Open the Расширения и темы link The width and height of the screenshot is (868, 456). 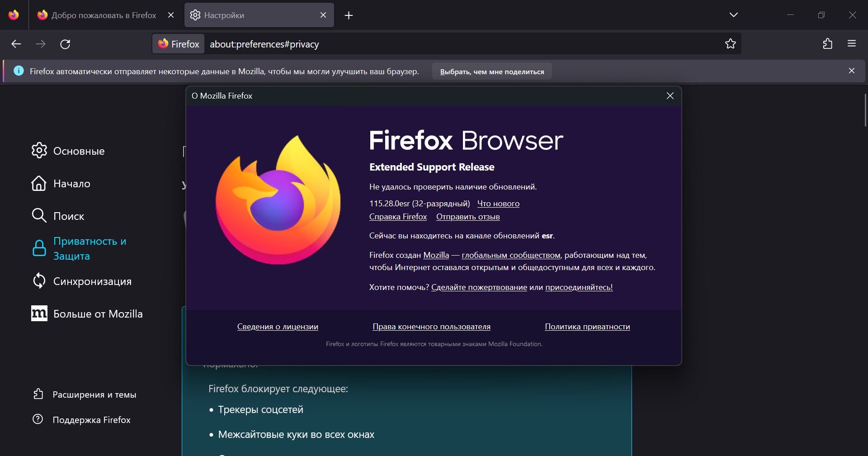click(94, 394)
